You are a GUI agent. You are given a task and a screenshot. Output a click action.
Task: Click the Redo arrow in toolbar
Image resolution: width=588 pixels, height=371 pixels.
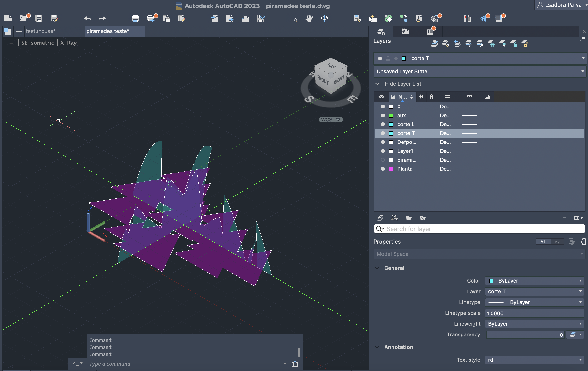(102, 18)
